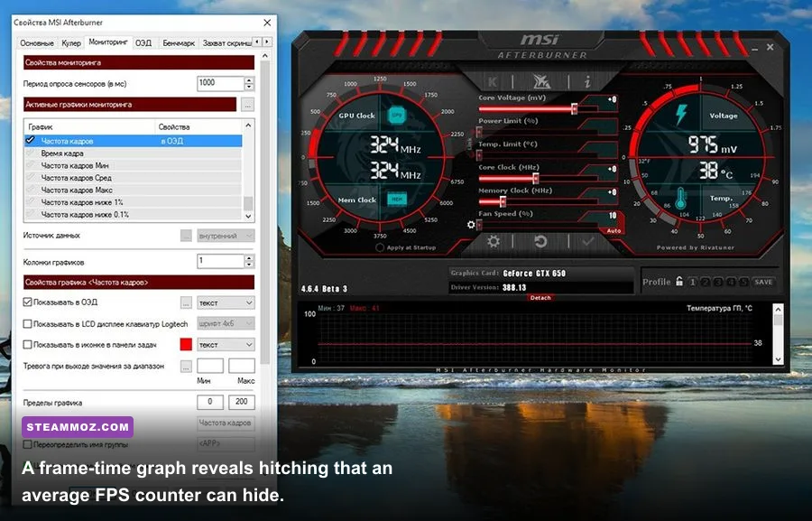Viewport: 812px width, 521px height.
Task: Click the Link toggle between power and temp limits
Action: 470,144
